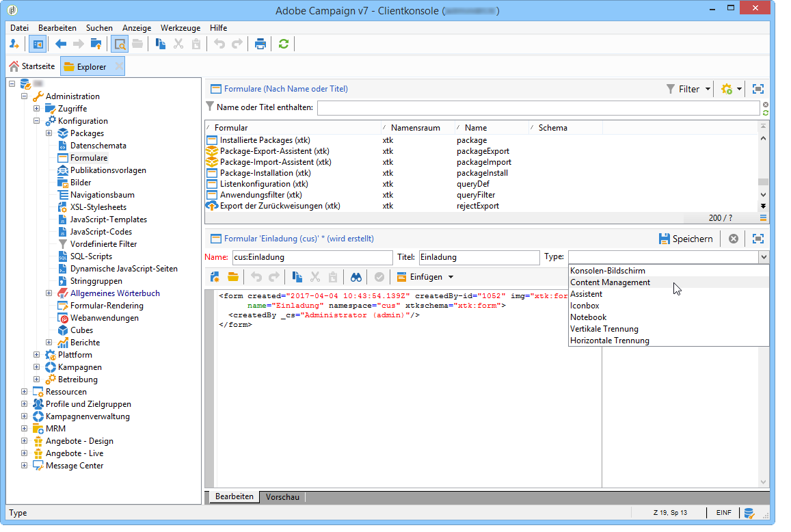Image resolution: width=791 pixels, height=532 pixels.
Task: Select JavaScript-Codes in the tree
Action: point(101,232)
